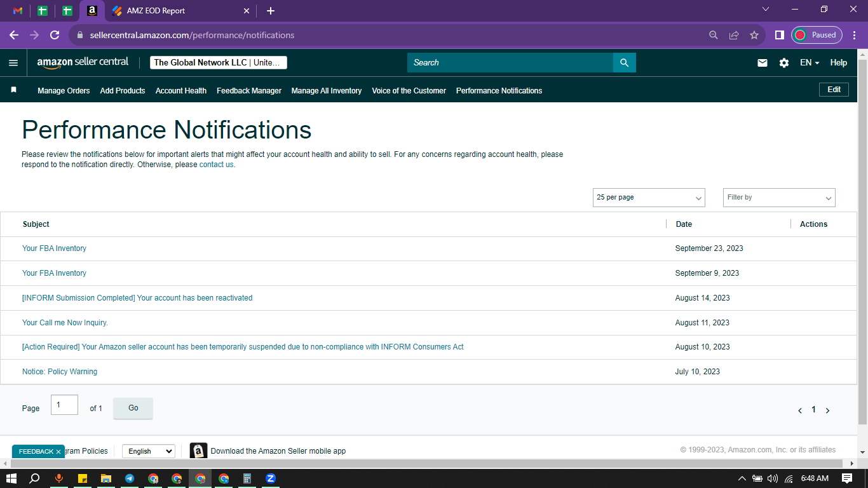868x488 pixels.
Task: Select pagination page 1
Action: pyautogui.click(x=813, y=410)
